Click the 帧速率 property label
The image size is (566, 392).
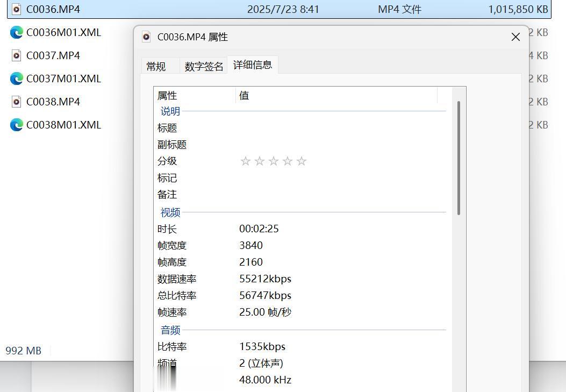[x=172, y=312]
